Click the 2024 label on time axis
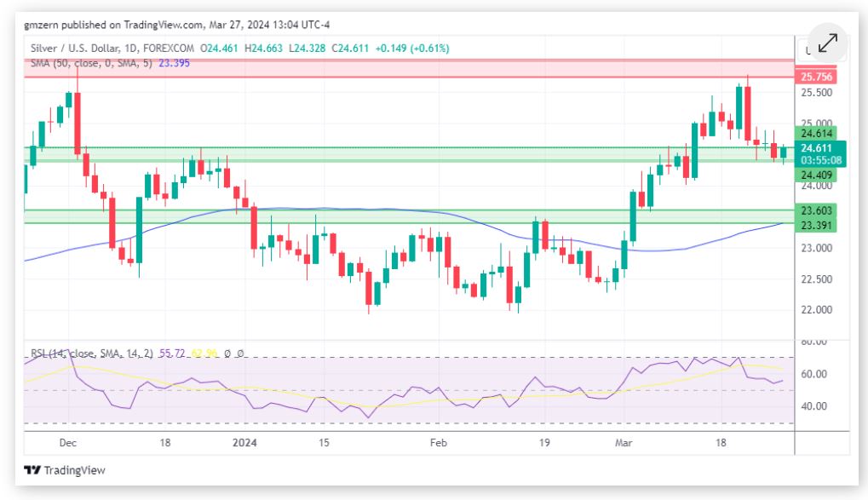Screen dimensions: 868x500 pos(244,443)
